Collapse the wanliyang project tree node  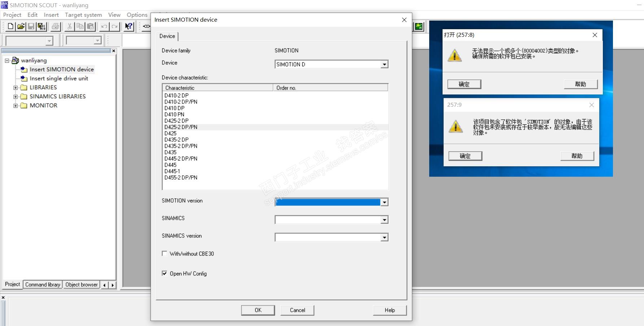7,61
